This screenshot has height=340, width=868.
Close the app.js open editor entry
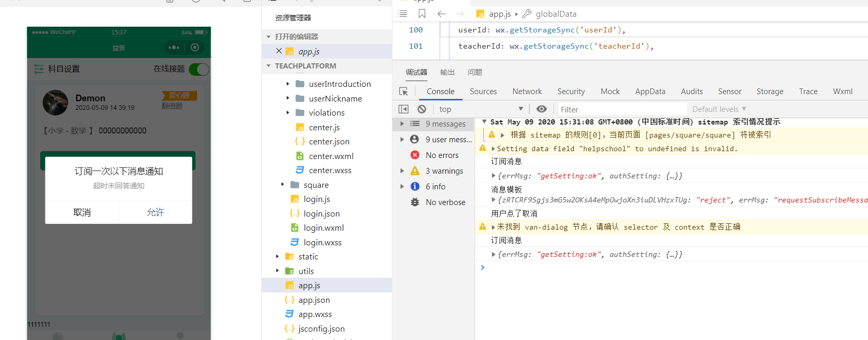[279, 51]
